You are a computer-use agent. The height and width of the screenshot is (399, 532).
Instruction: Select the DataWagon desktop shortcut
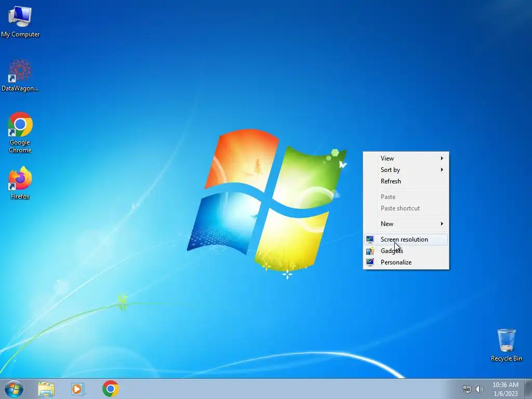[20, 75]
